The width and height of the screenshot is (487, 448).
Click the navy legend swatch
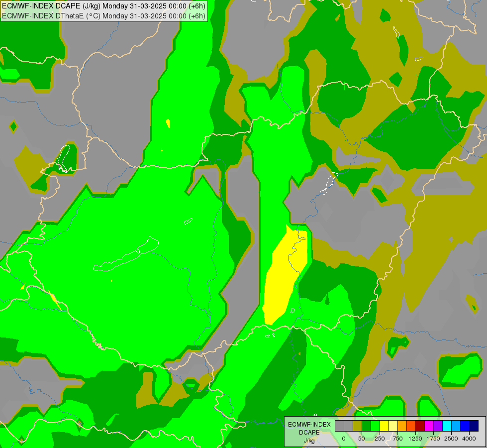[474, 426]
